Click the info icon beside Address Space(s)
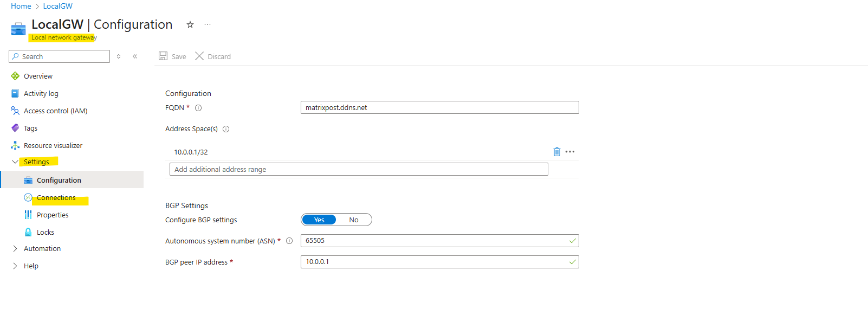 pyautogui.click(x=226, y=129)
